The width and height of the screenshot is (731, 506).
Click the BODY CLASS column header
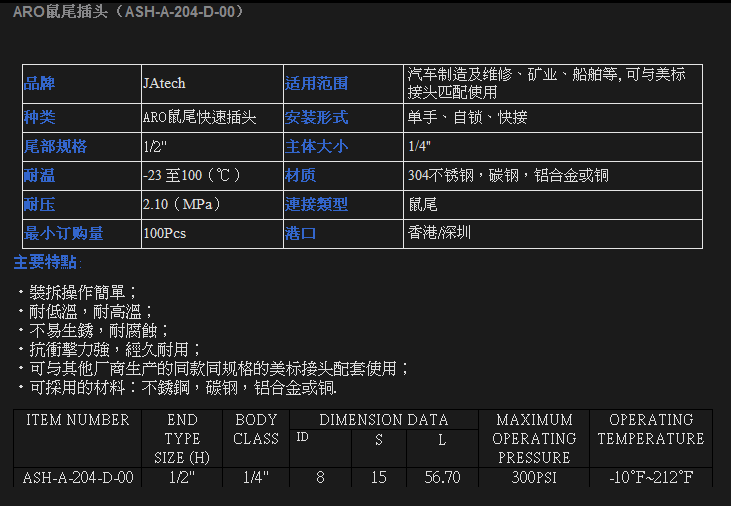tap(256, 430)
